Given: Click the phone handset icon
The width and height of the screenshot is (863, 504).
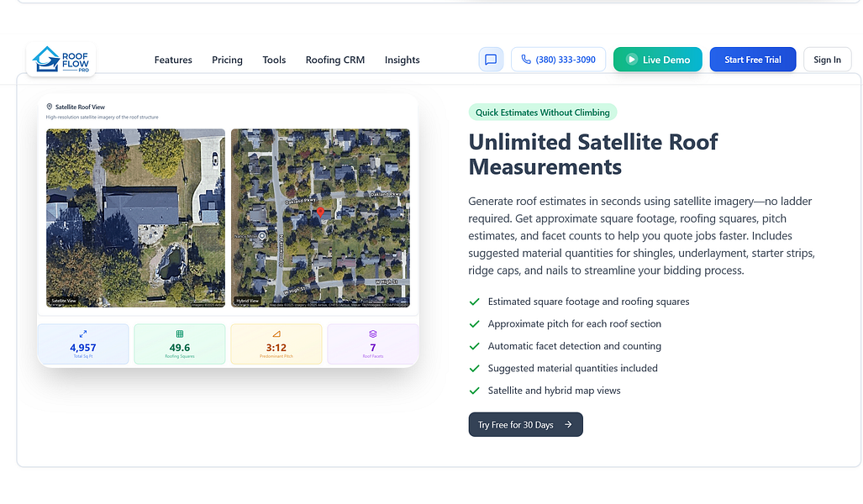Looking at the screenshot, I should pyautogui.click(x=526, y=60).
